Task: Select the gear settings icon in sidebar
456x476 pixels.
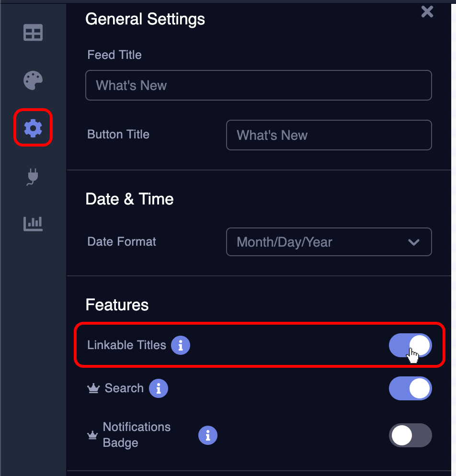Action: (33, 128)
